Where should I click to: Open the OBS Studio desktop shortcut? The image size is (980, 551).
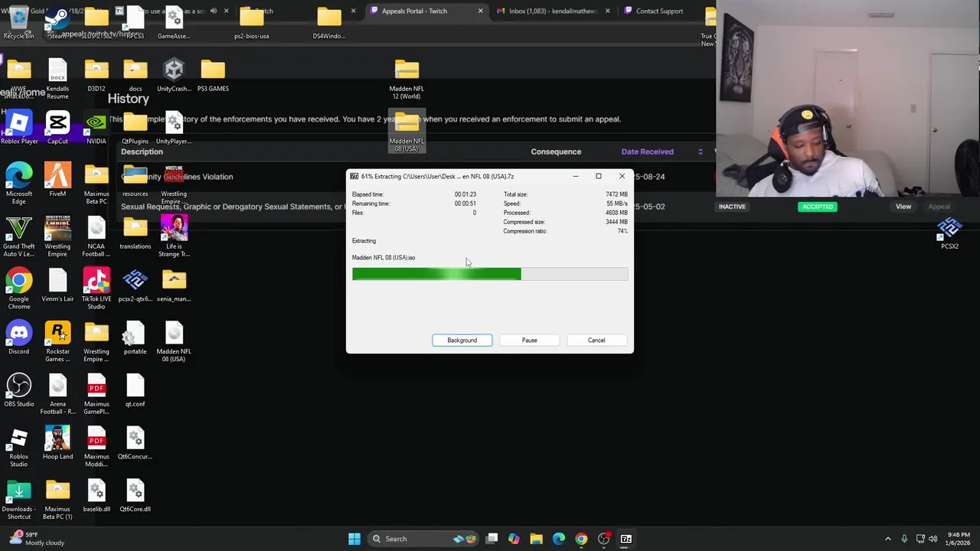click(19, 390)
